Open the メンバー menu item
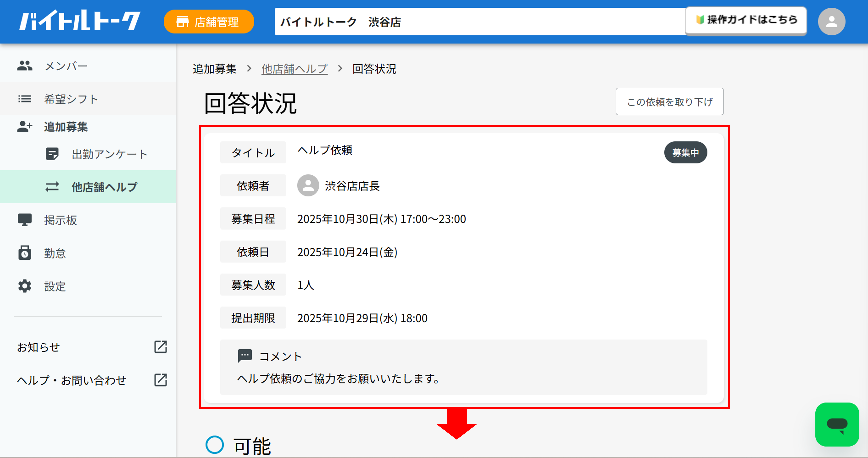Image resolution: width=868 pixels, height=458 pixels. pos(88,66)
